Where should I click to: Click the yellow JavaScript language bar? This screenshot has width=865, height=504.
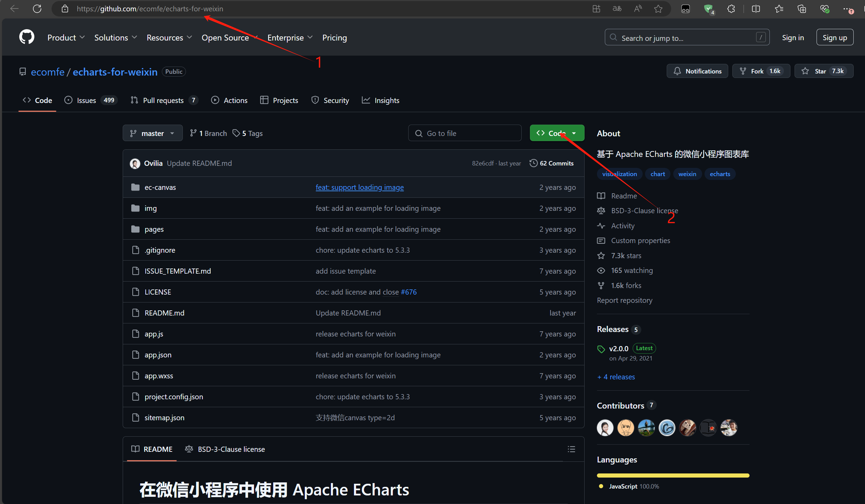(x=673, y=476)
